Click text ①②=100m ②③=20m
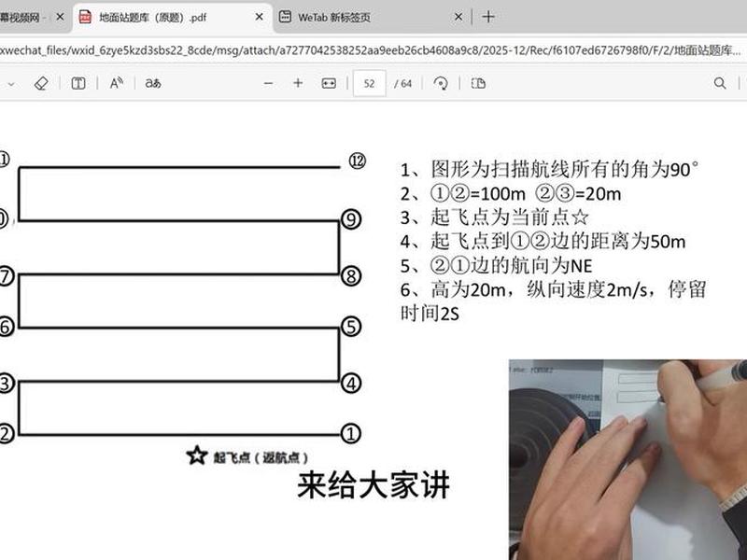The width and height of the screenshot is (747, 560). click(526, 194)
